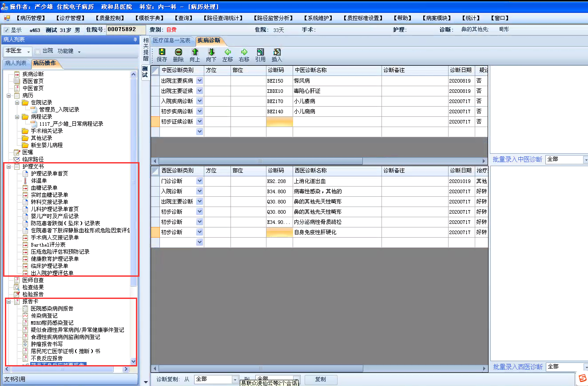This screenshot has height=386, width=588.
Task: Open 疾病诊断 in the record tree
Action: (x=33, y=74)
